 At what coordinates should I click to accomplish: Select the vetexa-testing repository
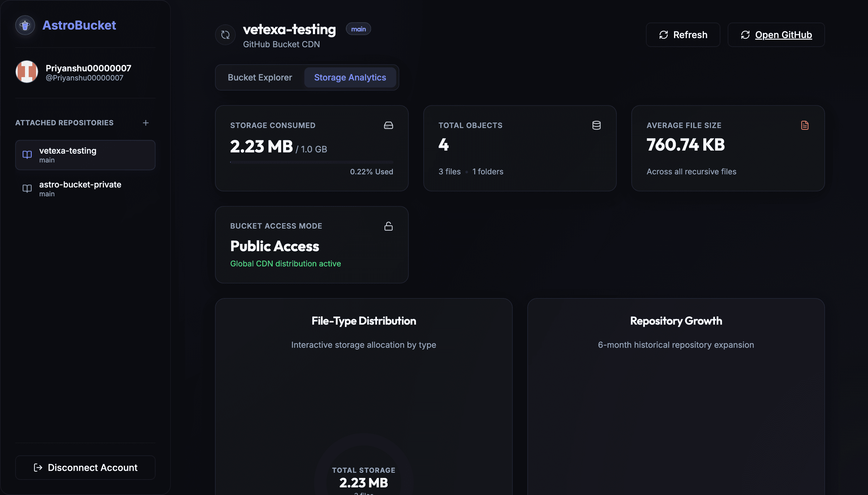(x=85, y=155)
